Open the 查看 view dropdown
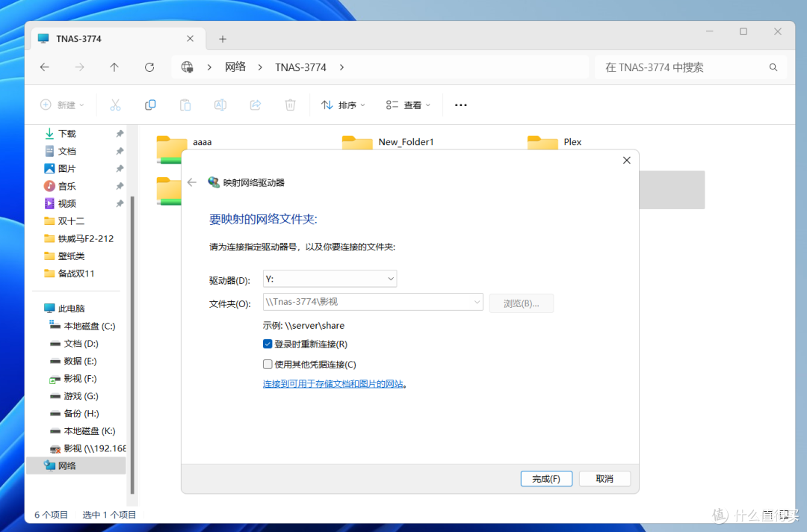 point(408,105)
